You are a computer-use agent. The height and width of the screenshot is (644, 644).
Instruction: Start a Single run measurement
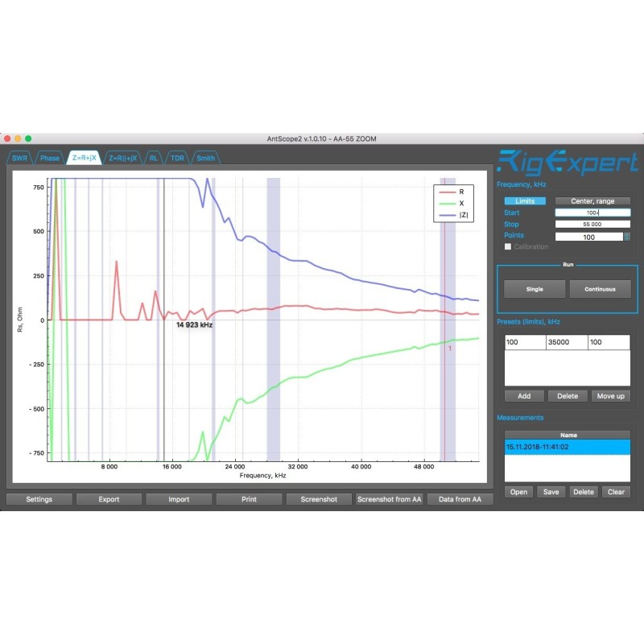(535, 289)
